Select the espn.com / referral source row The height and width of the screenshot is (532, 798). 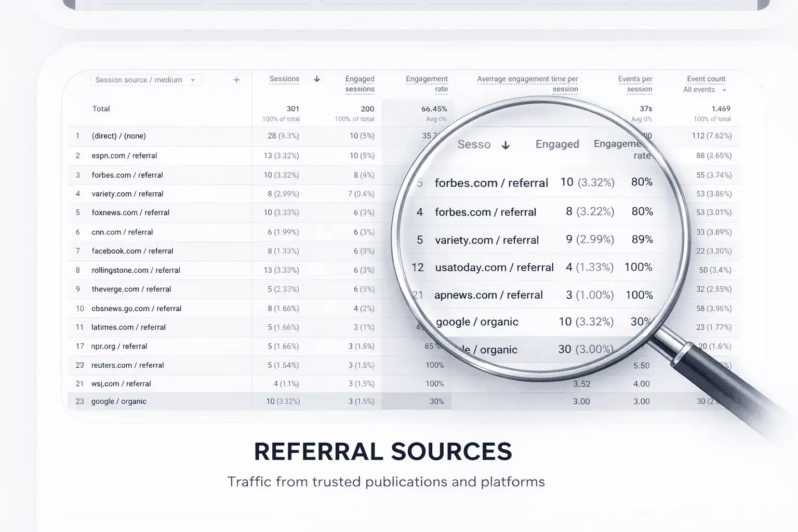pyautogui.click(x=126, y=155)
